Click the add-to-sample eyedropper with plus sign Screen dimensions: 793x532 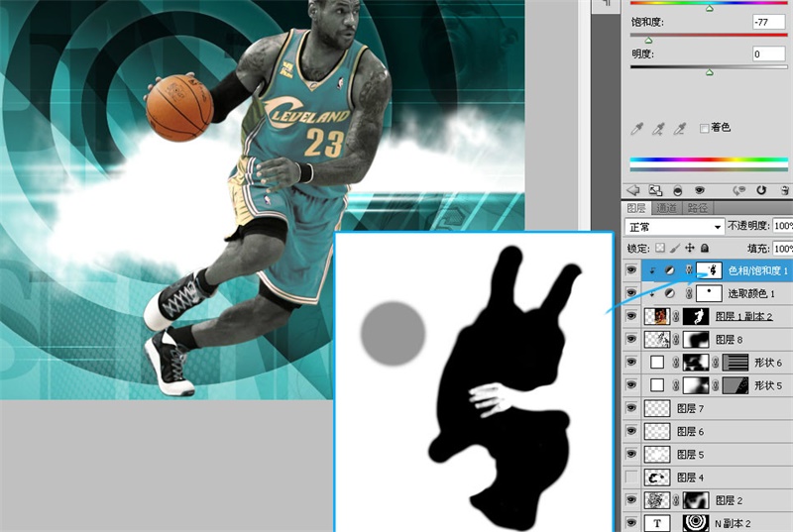tap(659, 129)
